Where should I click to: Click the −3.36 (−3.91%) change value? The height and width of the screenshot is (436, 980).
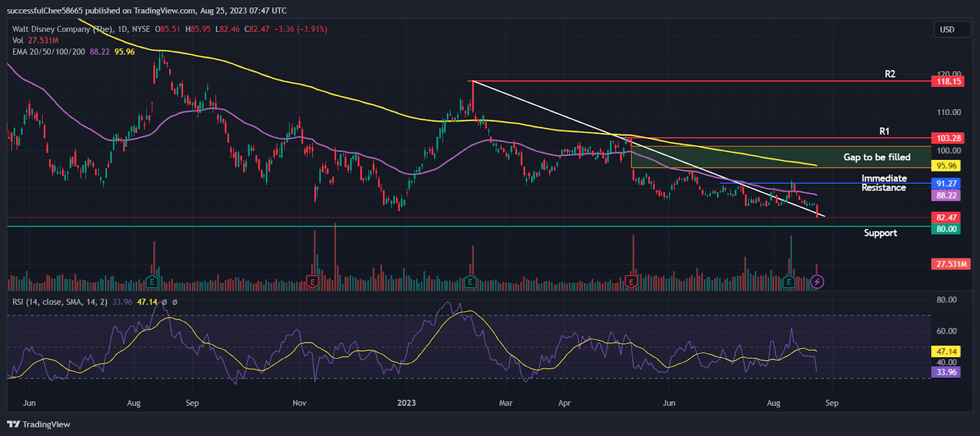[x=301, y=29]
